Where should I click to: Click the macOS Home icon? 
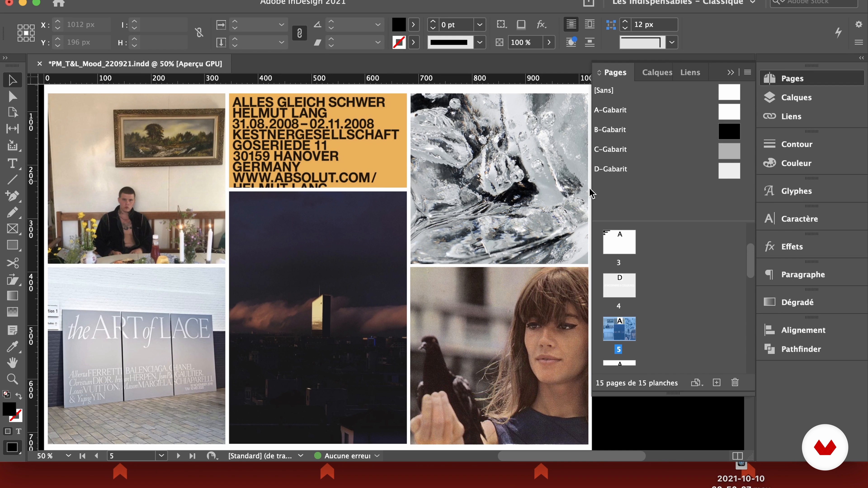tap(59, 3)
